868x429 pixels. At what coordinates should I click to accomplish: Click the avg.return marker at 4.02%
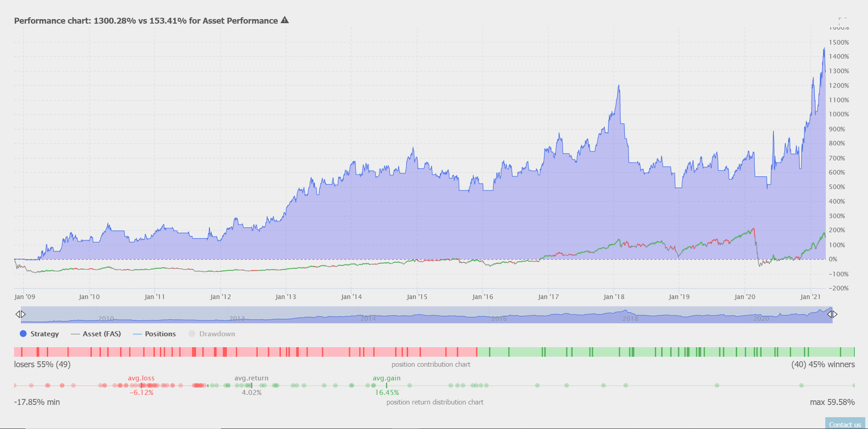click(251, 385)
